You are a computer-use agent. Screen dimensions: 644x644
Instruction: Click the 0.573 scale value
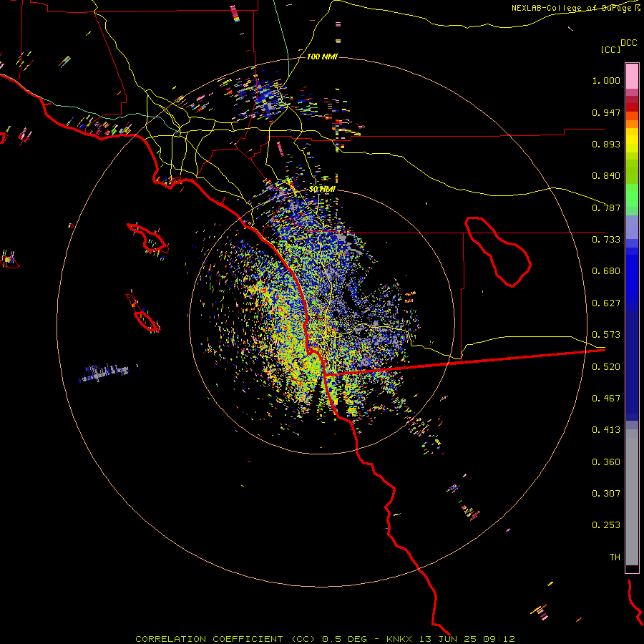[606, 335]
